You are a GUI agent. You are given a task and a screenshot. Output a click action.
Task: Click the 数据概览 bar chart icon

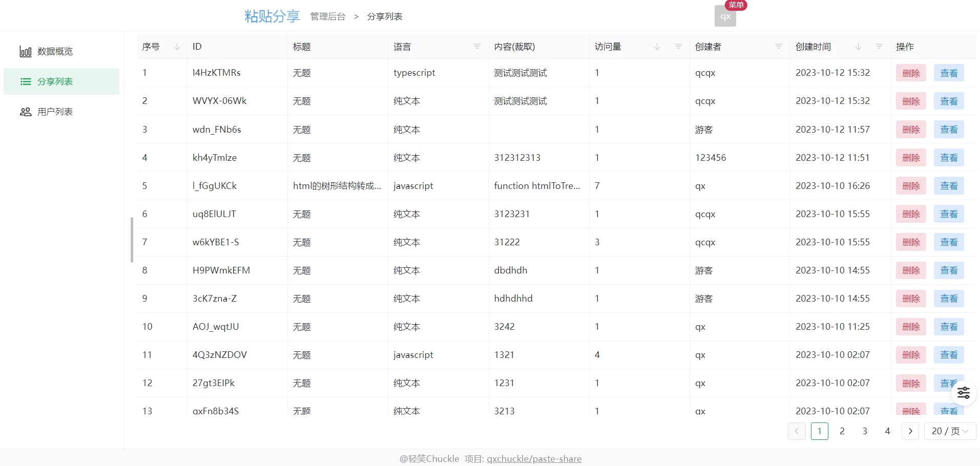26,52
